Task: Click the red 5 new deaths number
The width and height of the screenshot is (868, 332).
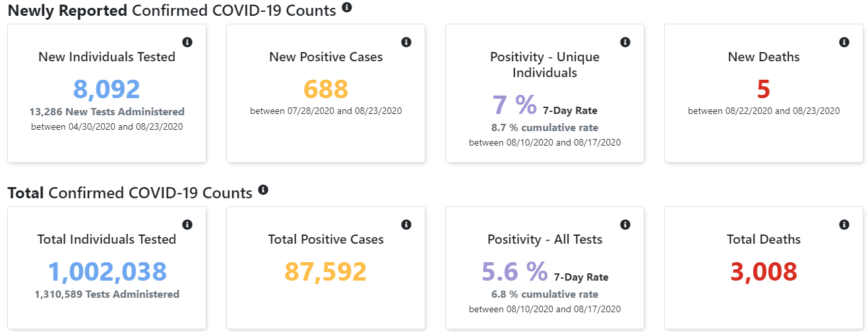Action: click(764, 89)
